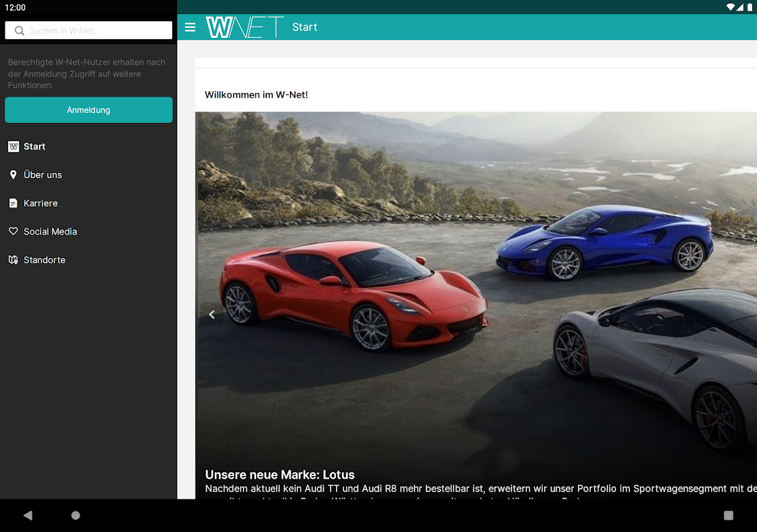757x532 pixels.
Task: Tap the Android home circle button
Action: click(x=75, y=515)
